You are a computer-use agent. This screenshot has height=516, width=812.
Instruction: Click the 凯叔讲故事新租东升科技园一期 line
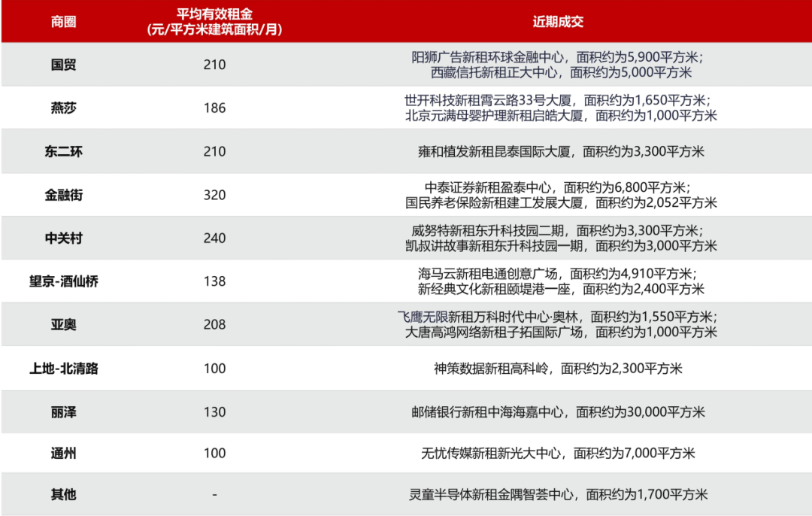point(562,245)
